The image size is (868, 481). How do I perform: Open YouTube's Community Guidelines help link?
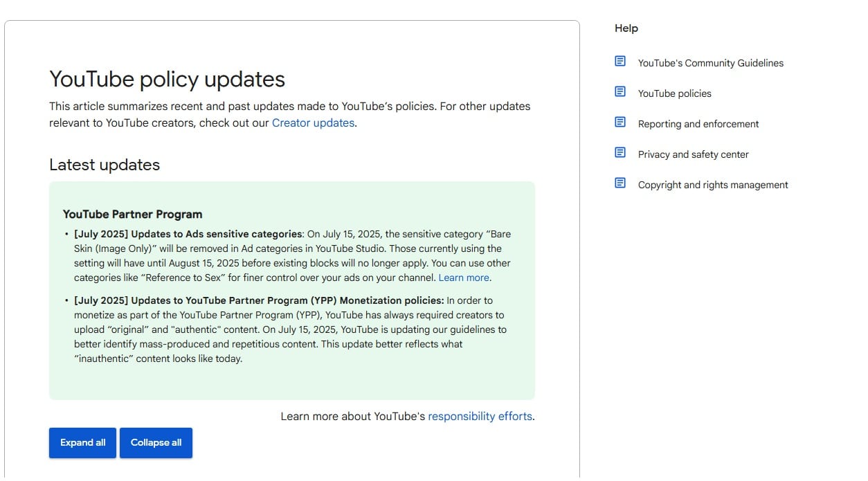tap(711, 63)
